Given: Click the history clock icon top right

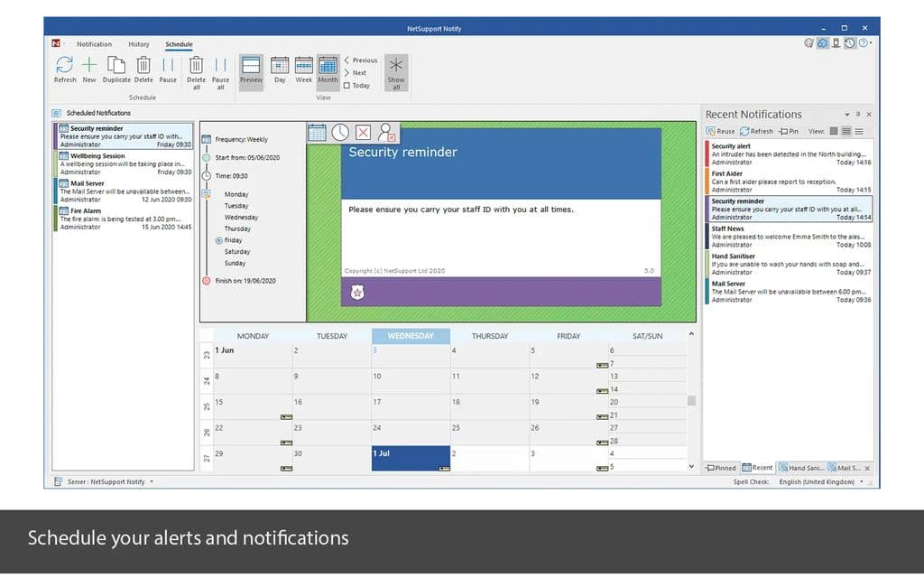Looking at the screenshot, I should pyautogui.click(x=850, y=43).
